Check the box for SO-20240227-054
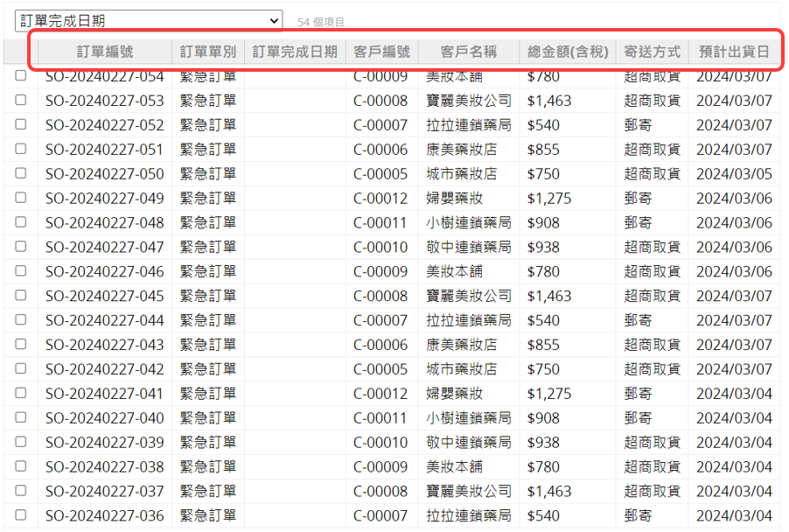The width and height of the screenshot is (789, 532). point(21,76)
